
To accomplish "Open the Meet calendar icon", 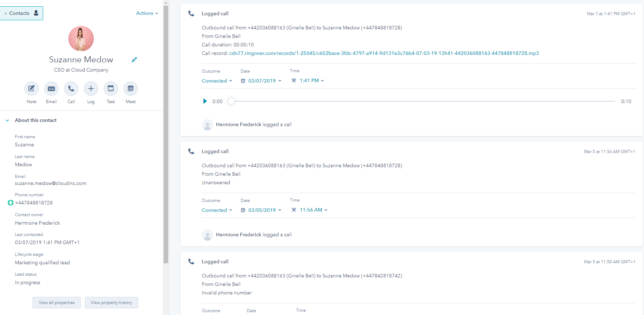I will [131, 89].
